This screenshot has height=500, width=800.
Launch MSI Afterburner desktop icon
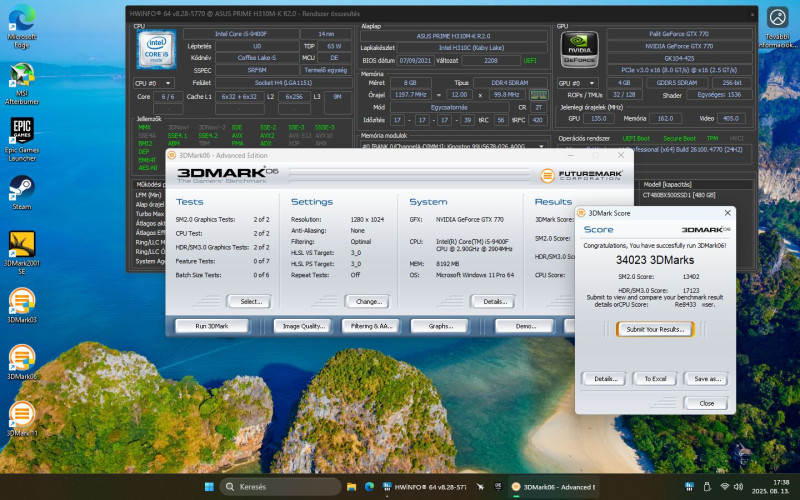coord(22,83)
